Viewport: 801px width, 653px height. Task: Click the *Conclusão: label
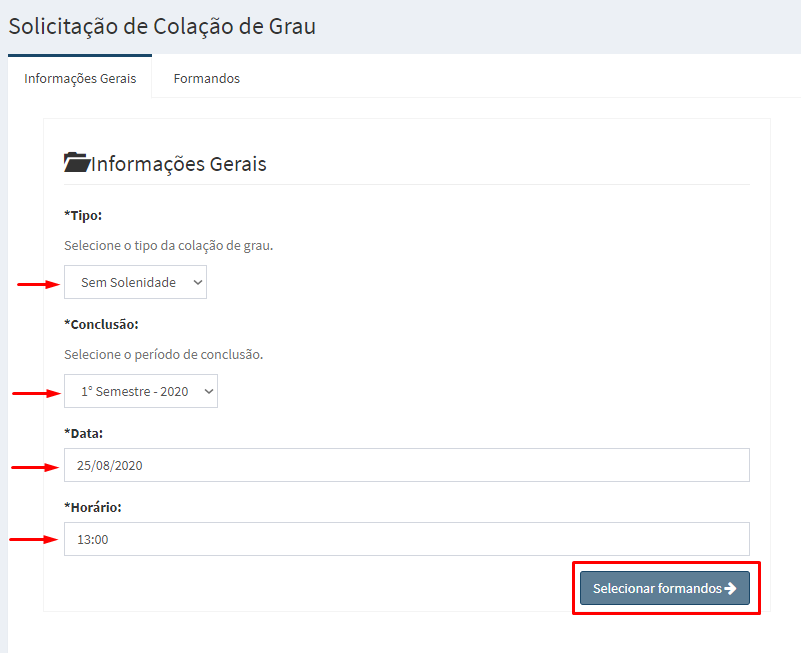[101, 324]
